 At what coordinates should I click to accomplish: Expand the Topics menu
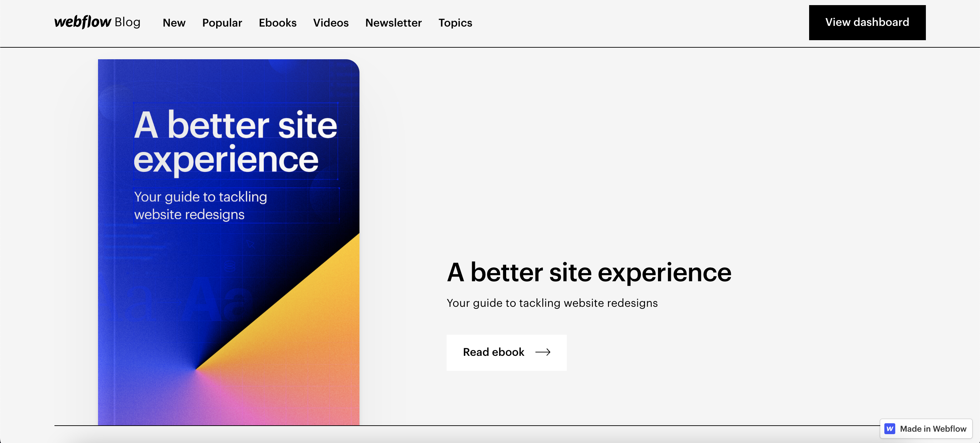[x=455, y=23]
